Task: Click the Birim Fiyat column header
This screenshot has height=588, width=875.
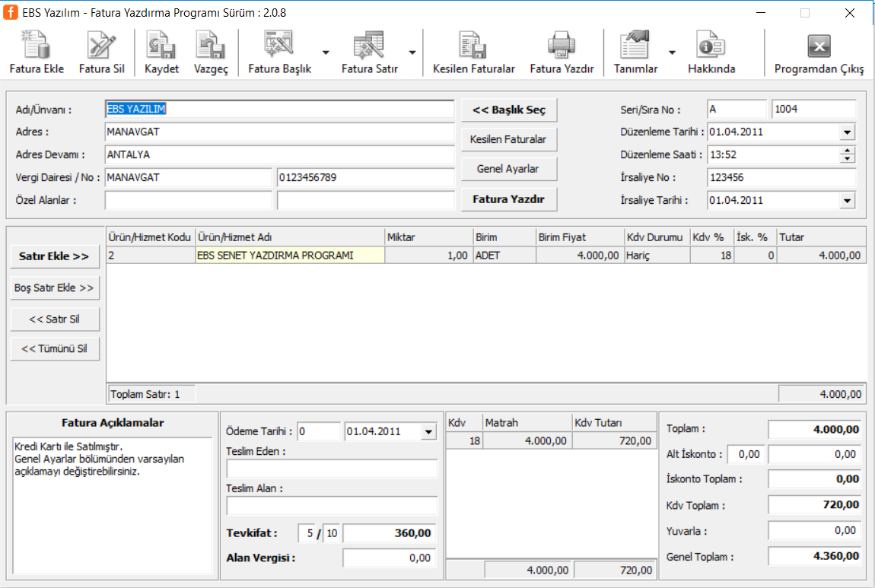Action: (579, 237)
